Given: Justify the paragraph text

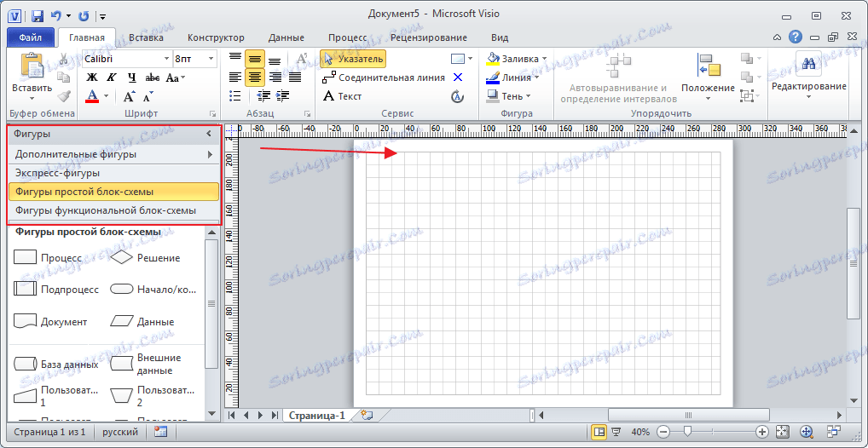Looking at the screenshot, I should coord(294,78).
